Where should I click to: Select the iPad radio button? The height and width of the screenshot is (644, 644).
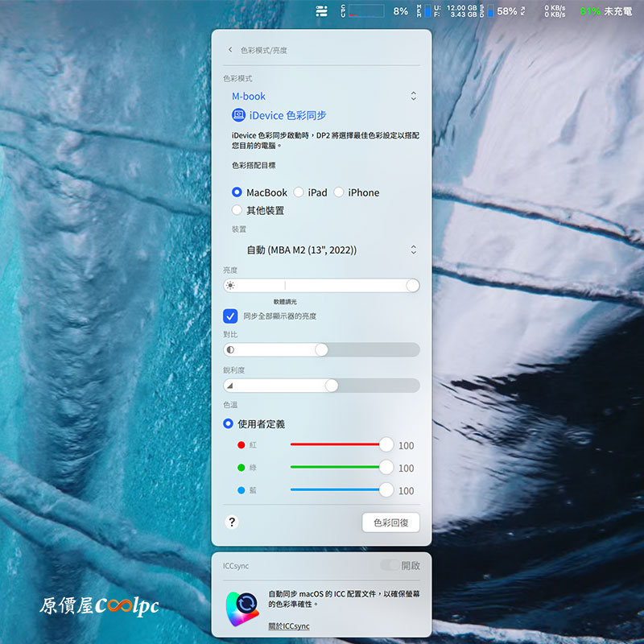pyautogui.click(x=299, y=192)
